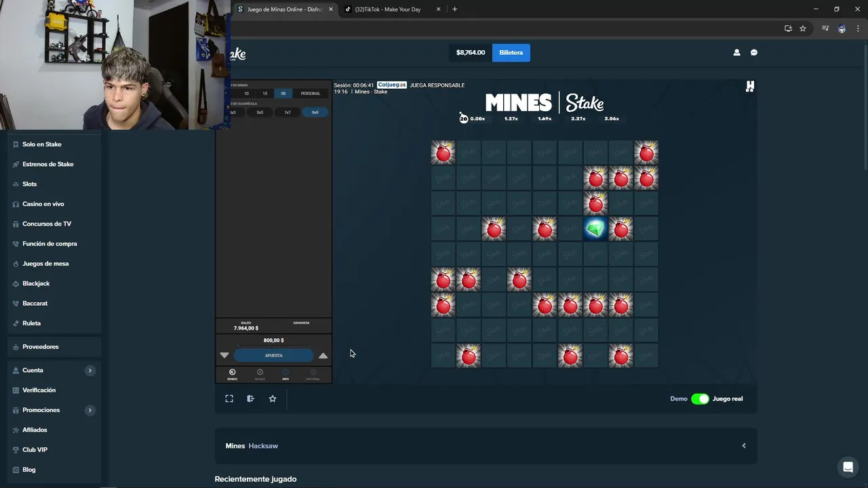The image size is (868, 488).
Task: Bookmark this page with the browser star
Action: click(803, 28)
